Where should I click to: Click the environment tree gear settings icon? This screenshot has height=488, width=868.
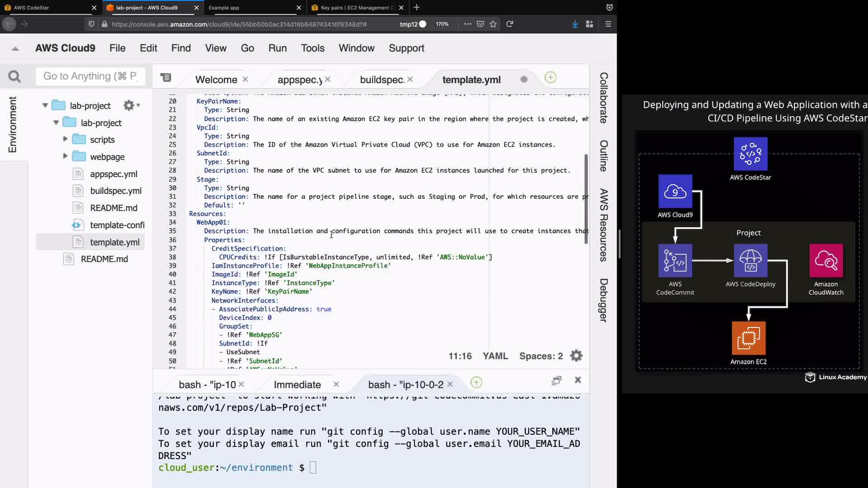pyautogui.click(x=129, y=105)
